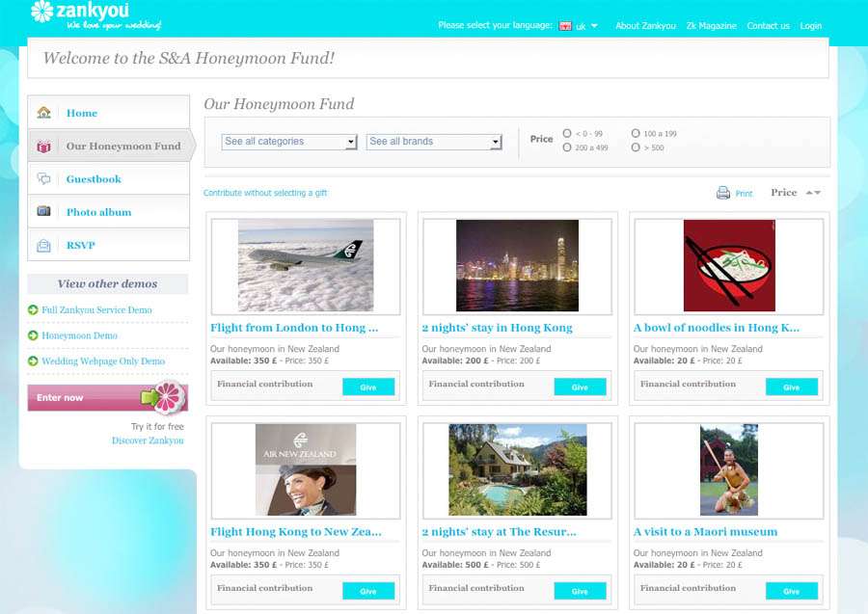
Task: Open the airplane above clouds thumbnail
Action: [306, 265]
